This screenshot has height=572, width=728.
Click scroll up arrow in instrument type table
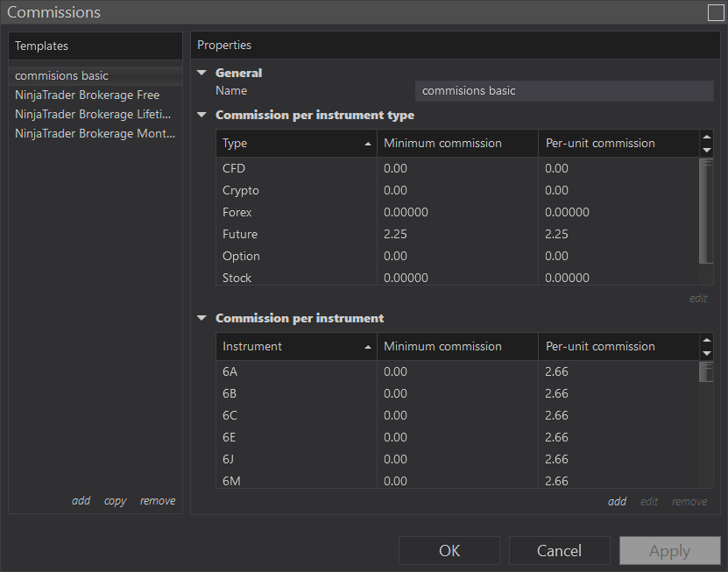point(706,137)
